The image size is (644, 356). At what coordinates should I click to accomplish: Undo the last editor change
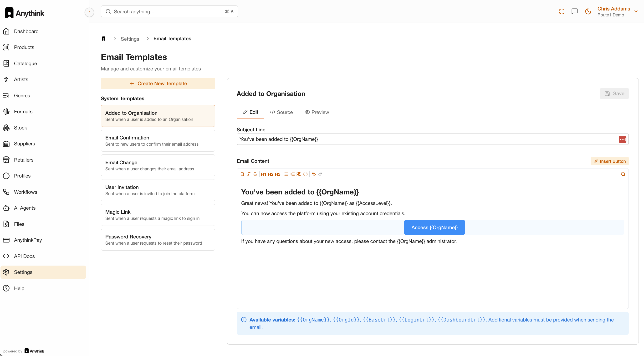click(x=314, y=174)
